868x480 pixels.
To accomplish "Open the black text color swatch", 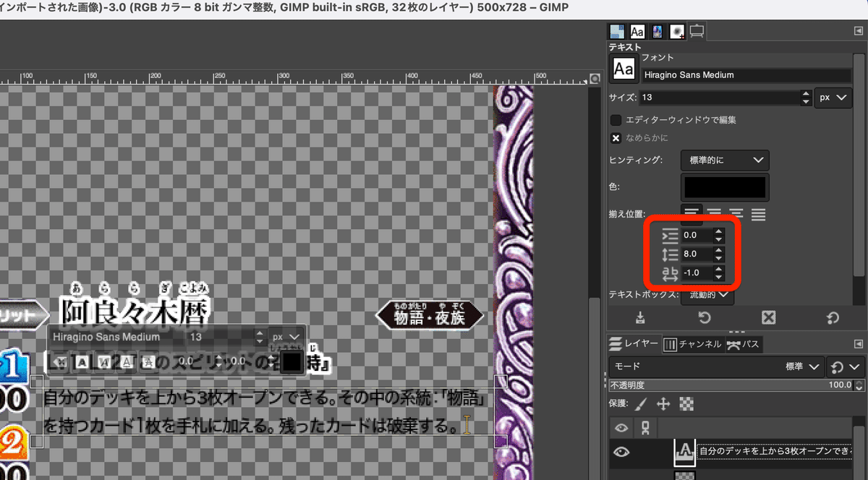I will coord(725,187).
